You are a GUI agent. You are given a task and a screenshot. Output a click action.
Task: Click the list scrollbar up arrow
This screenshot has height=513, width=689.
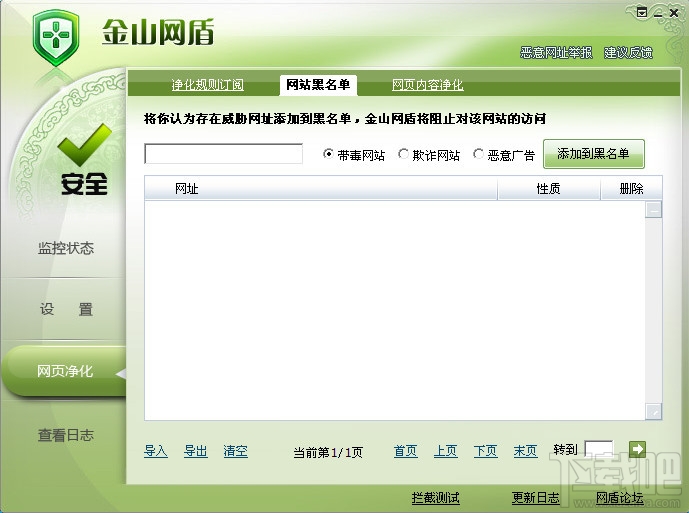[653, 210]
